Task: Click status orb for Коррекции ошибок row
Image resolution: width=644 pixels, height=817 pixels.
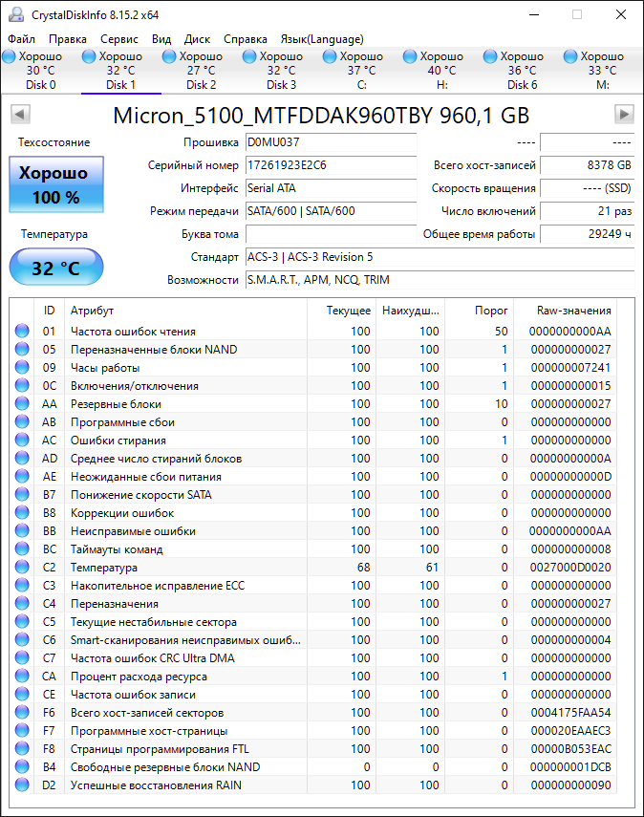Action: 22,513
